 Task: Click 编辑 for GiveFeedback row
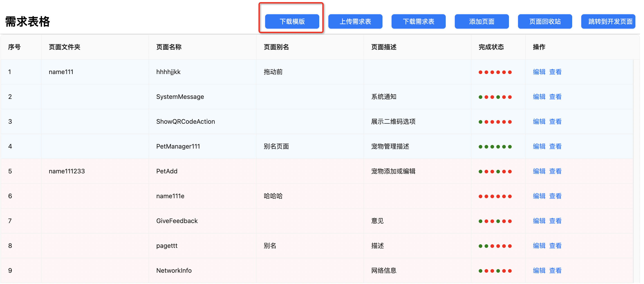point(539,221)
